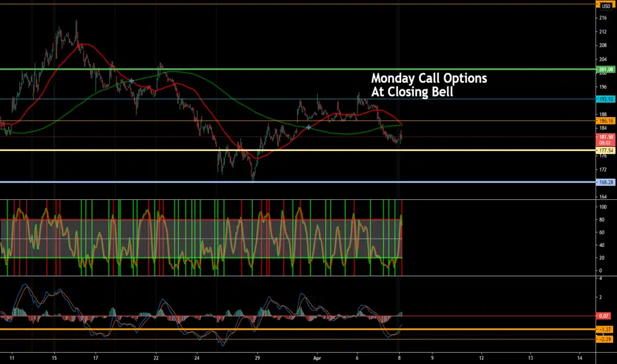
Task: Click the 212 tick on the price axis
Action: [603, 32]
